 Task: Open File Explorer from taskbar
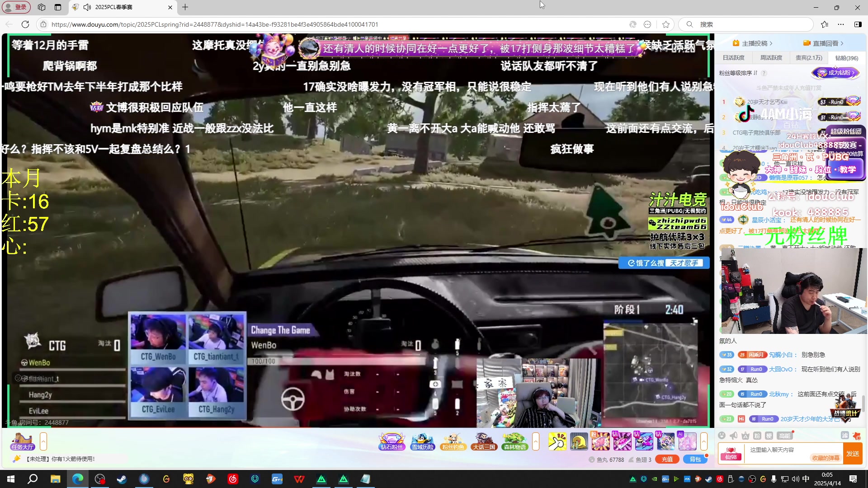[55, 479]
